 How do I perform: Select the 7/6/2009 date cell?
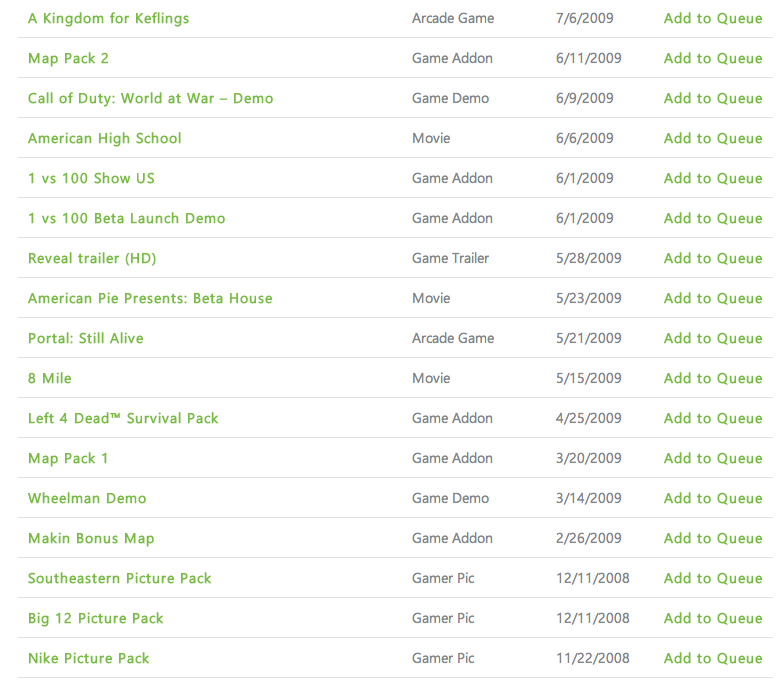click(585, 18)
